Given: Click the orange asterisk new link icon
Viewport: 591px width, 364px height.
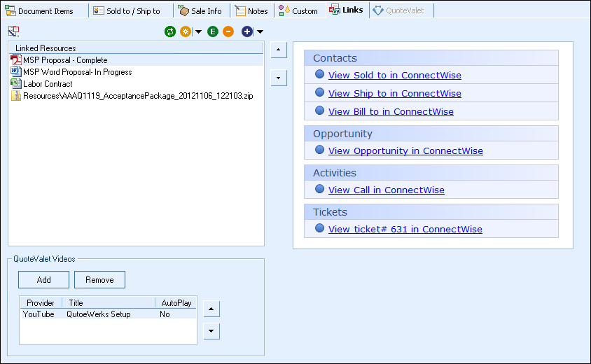Looking at the screenshot, I should (186, 31).
